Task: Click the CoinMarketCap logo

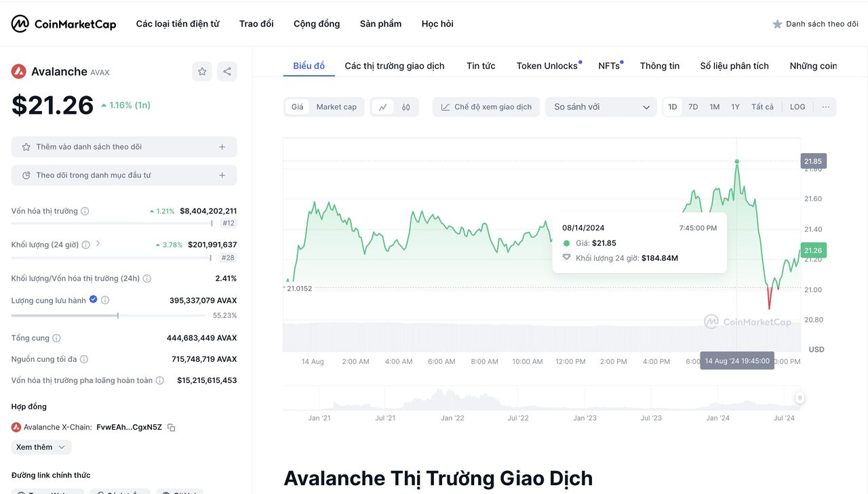Action: 64,24
